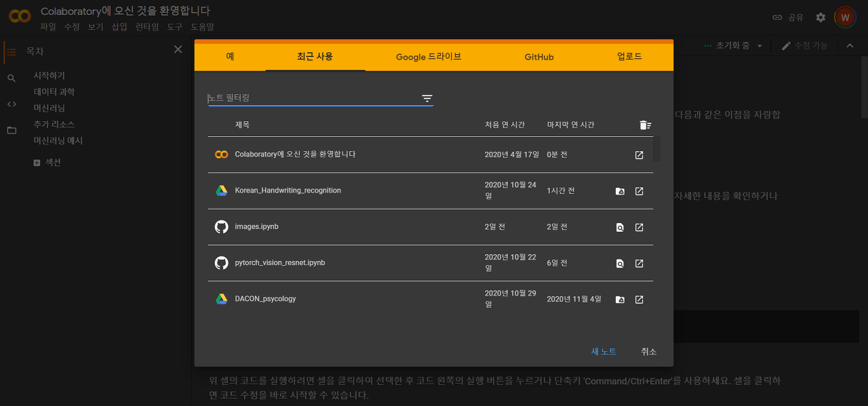Viewport: 868px width, 406px height.
Task: Find images.ipynb source icon
Action: pos(620,227)
